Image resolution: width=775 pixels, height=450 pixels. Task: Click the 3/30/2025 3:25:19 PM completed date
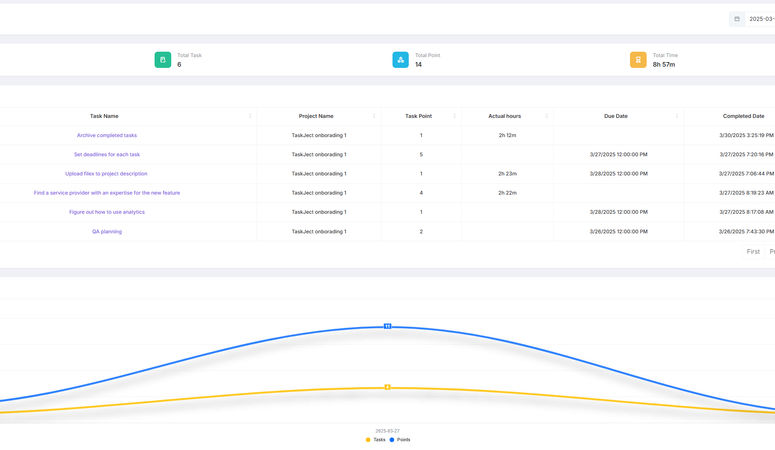click(746, 135)
